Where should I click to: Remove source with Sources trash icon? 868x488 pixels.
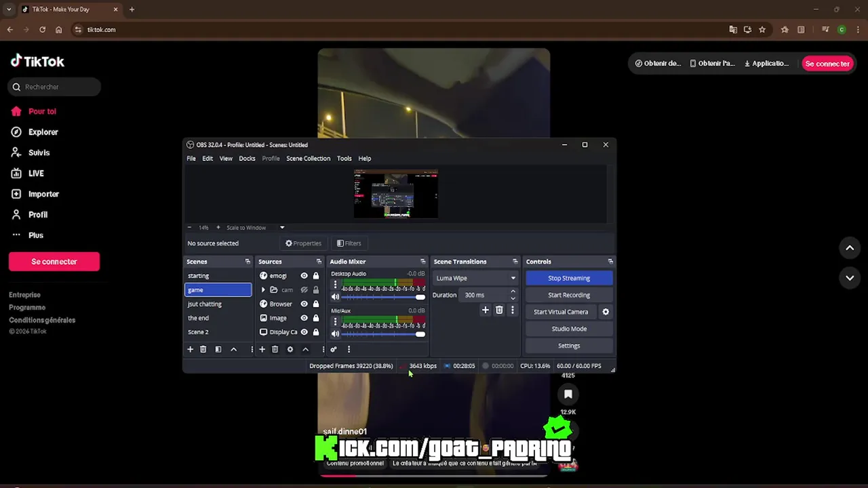(x=275, y=349)
